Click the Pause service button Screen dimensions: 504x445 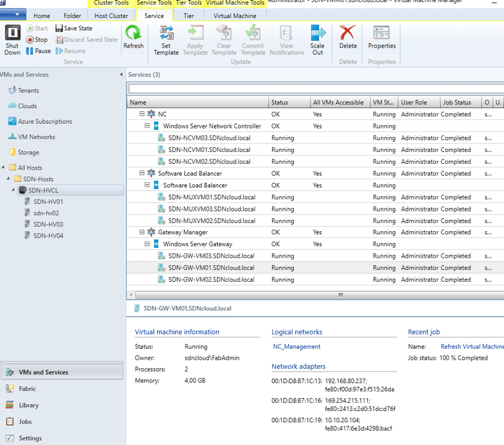(38, 51)
